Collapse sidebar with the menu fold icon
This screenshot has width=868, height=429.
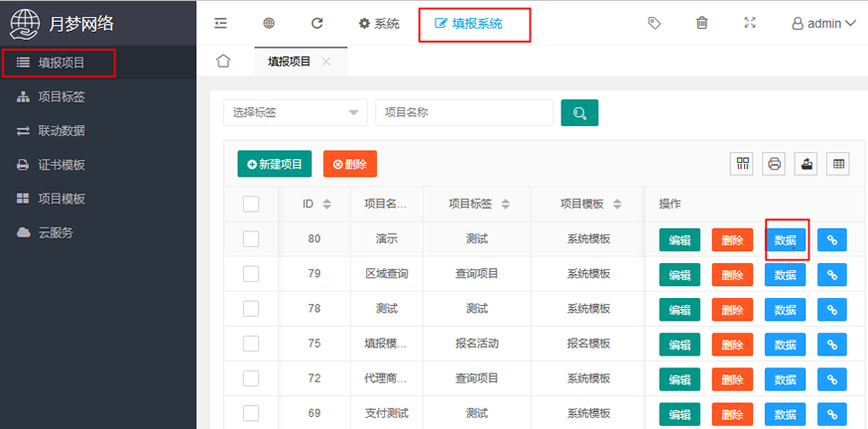221,23
